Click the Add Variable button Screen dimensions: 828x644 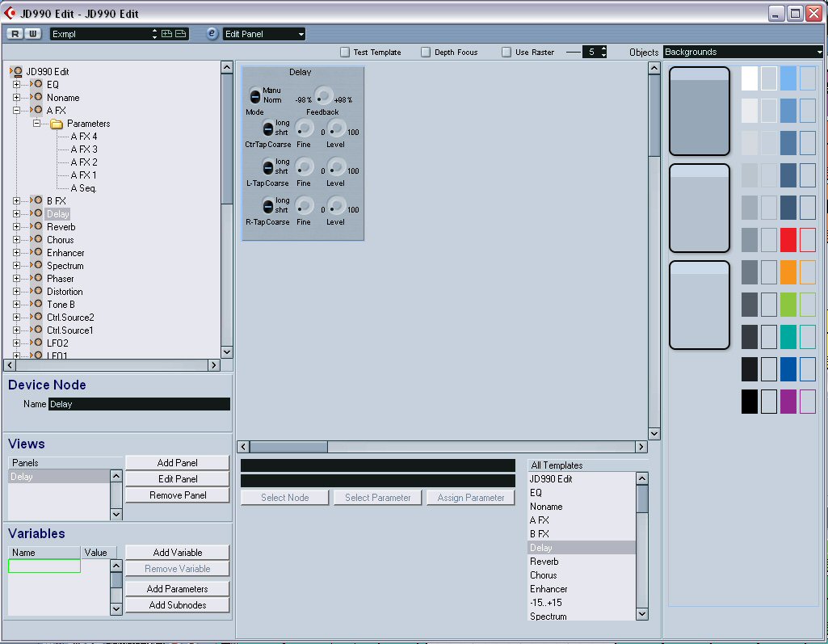[178, 553]
